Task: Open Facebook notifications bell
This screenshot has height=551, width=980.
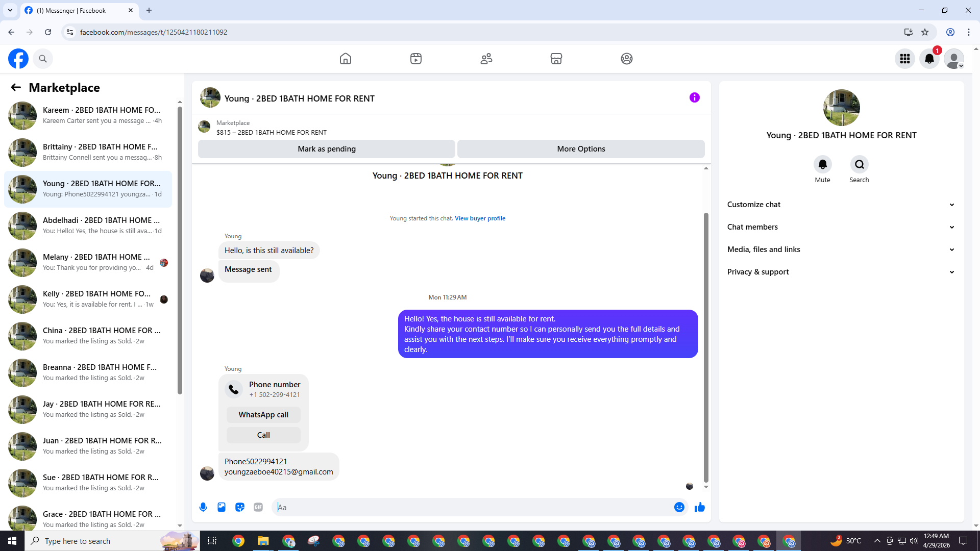Action: 929,59
